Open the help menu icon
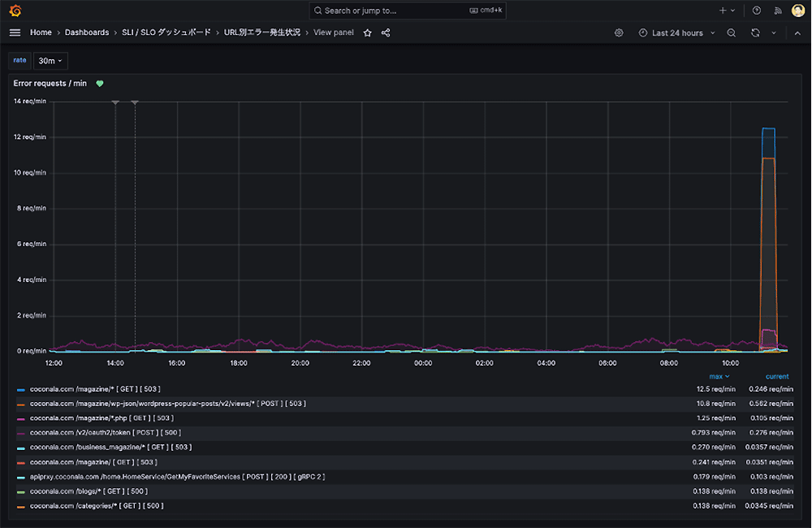812x528 pixels. pyautogui.click(x=757, y=11)
